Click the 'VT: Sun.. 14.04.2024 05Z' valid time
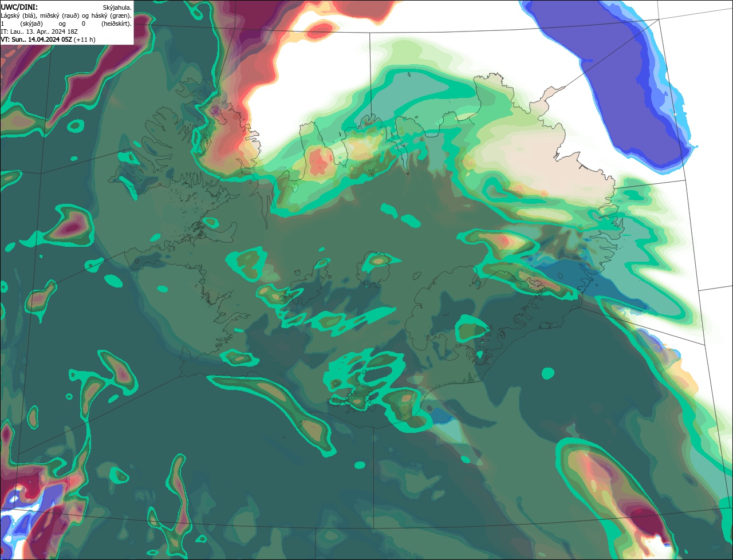Image resolution: width=733 pixels, height=560 pixels. [37, 40]
